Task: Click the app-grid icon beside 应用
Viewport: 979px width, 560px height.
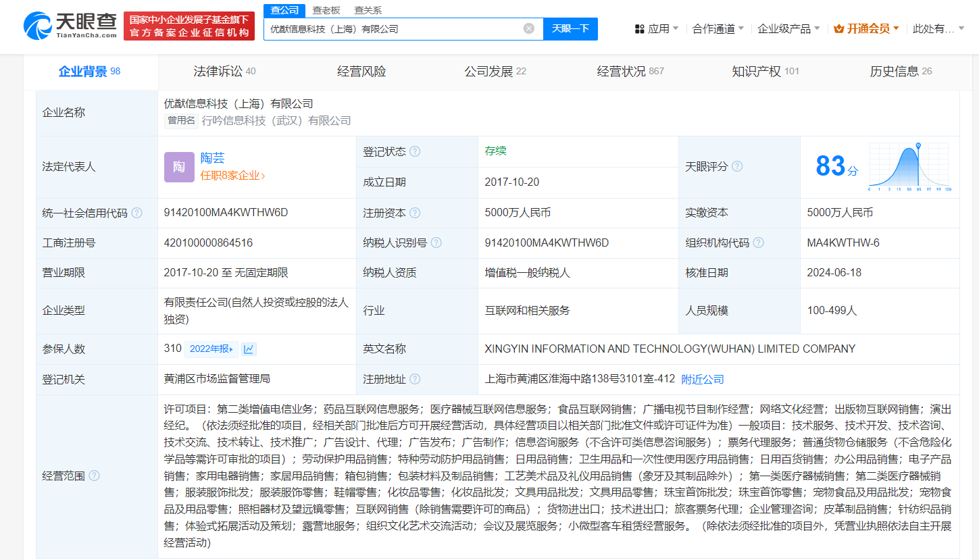Action: click(x=640, y=29)
